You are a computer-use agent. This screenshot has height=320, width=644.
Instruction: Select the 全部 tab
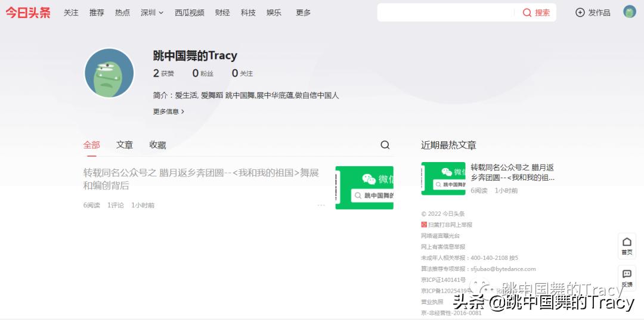coord(92,145)
